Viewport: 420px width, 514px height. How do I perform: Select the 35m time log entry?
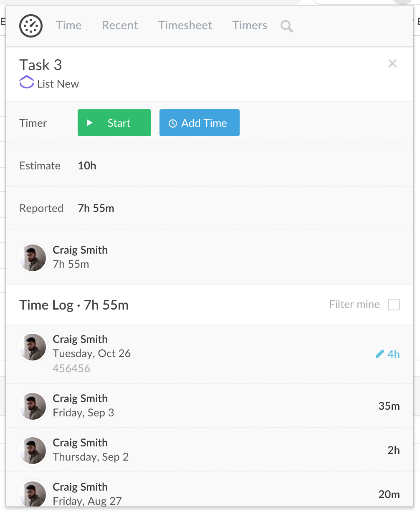pos(209,406)
